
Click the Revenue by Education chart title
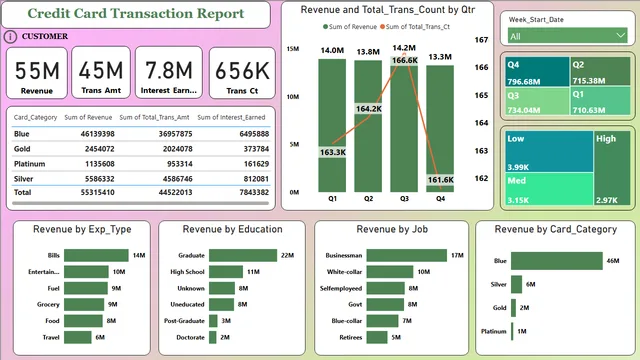[x=232, y=229]
